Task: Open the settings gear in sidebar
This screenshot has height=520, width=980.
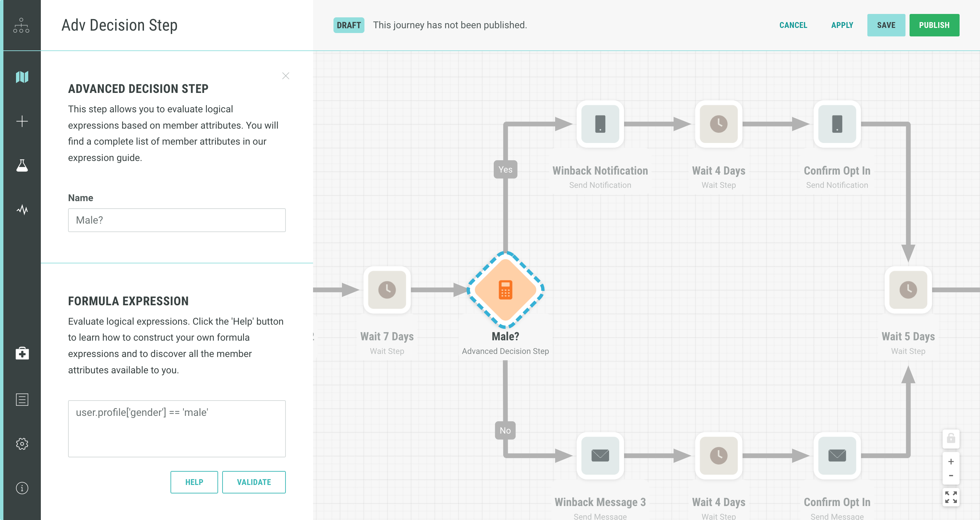Action: (22, 443)
